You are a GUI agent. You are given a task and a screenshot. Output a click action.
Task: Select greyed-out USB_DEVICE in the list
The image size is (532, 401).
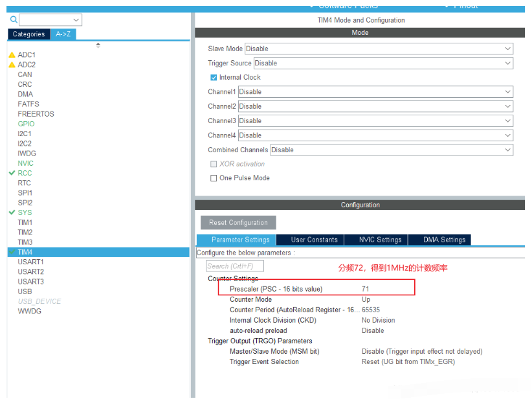39,301
